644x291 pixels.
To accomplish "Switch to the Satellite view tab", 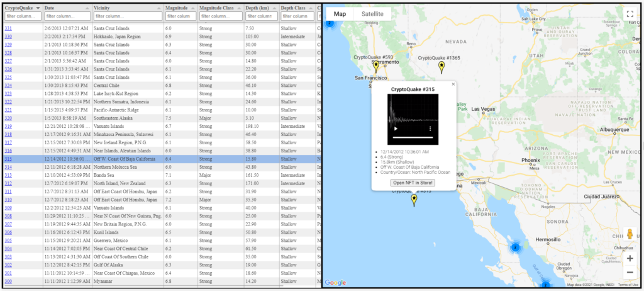I will [372, 14].
